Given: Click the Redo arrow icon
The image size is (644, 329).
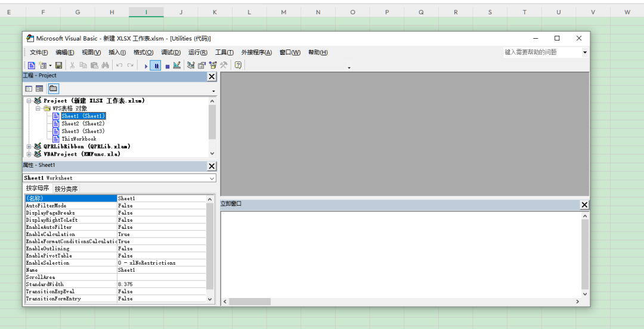Looking at the screenshot, I should [x=130, y=66].
